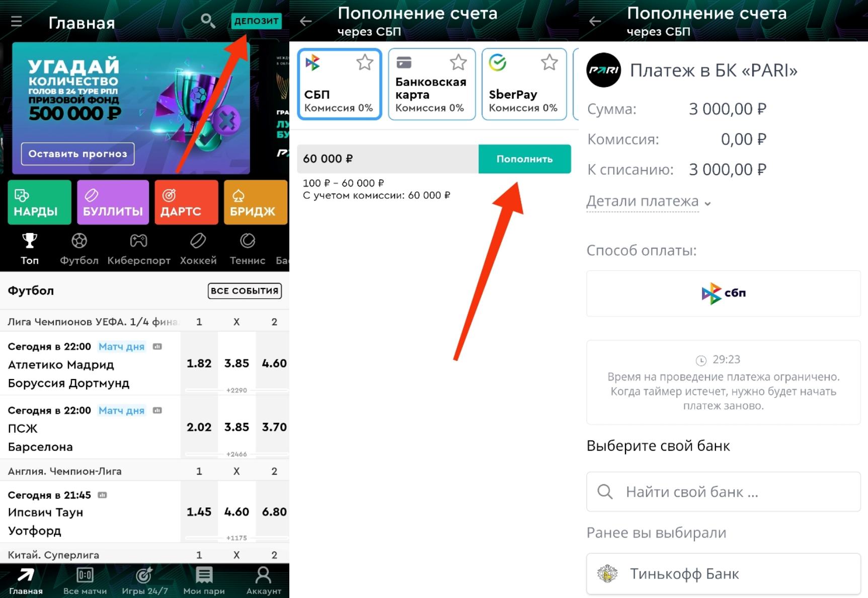Toggle favorite star on SberPay
This screenshot has width=868, height=598.
(x=549, y=63)
